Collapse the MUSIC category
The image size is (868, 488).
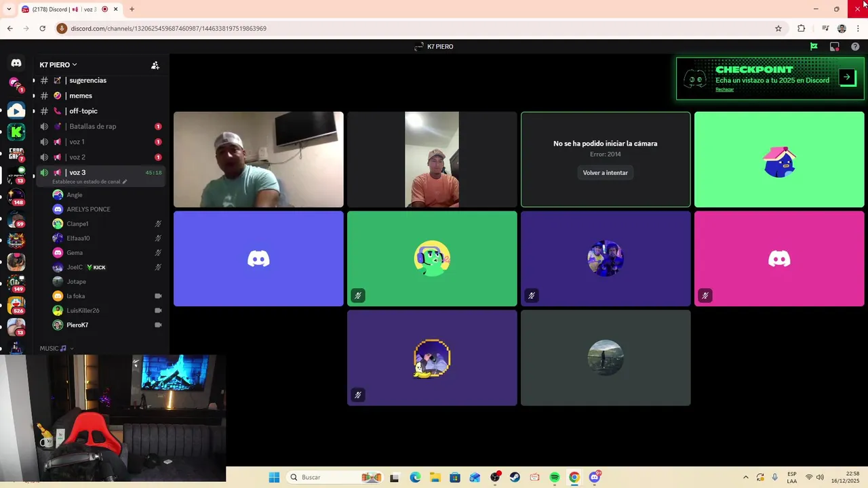point(56,348)
